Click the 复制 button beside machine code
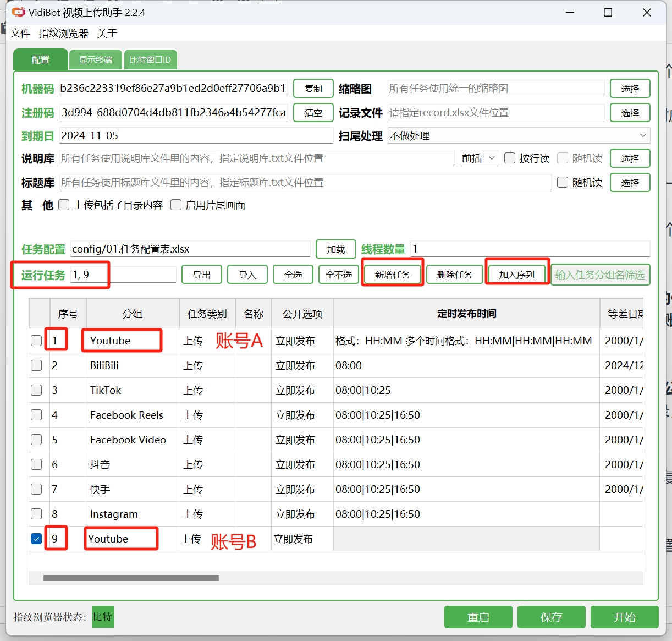This screenshot has height=641, width=672. tap(313, 89)
